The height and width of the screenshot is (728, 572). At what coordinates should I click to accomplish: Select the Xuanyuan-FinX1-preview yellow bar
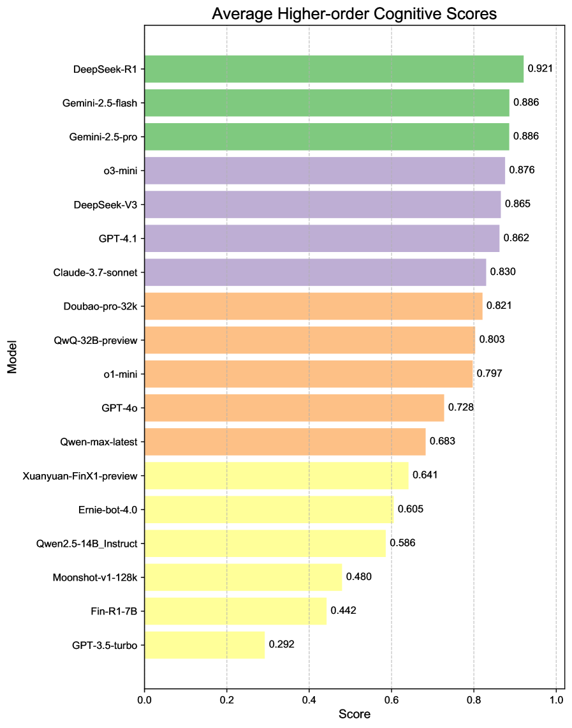pyautogui.click(x=277, y=475)
